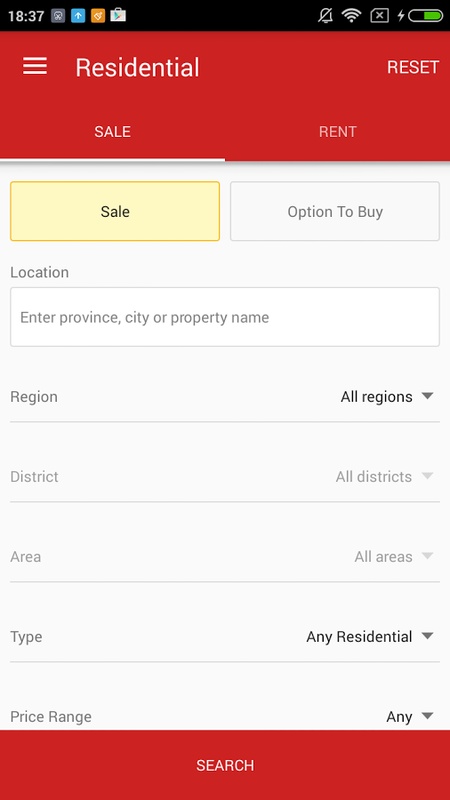Open the Any Residential type dropdown
The width and height of the screenshot is (450, 800).
click(x=369, y=637)
